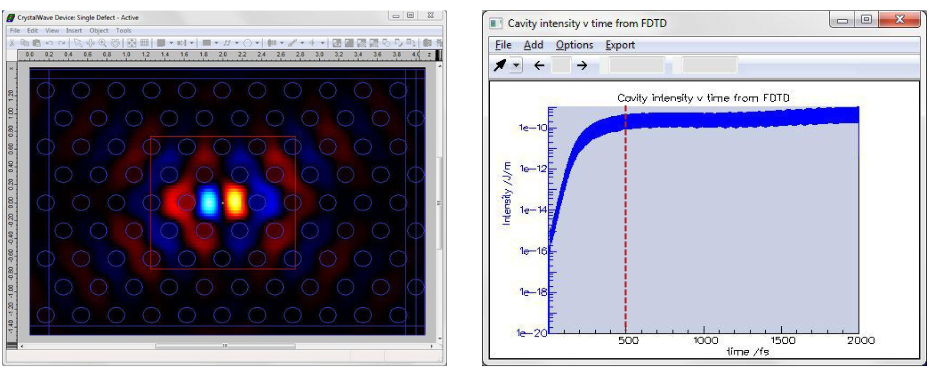Click the paste clipboard icon
The image size is (932, 376).
[x=36, y=43]
